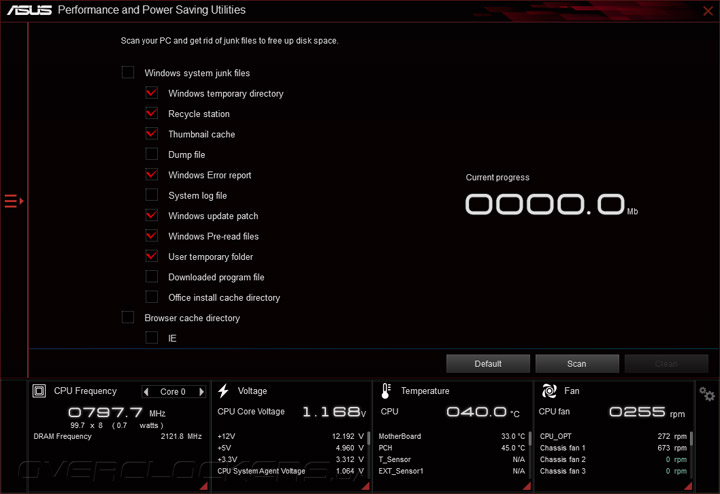This screenshot has width=720, height=494.
Task: Enable Downloaded program file checkbox
Action: [x=152, y=276]
